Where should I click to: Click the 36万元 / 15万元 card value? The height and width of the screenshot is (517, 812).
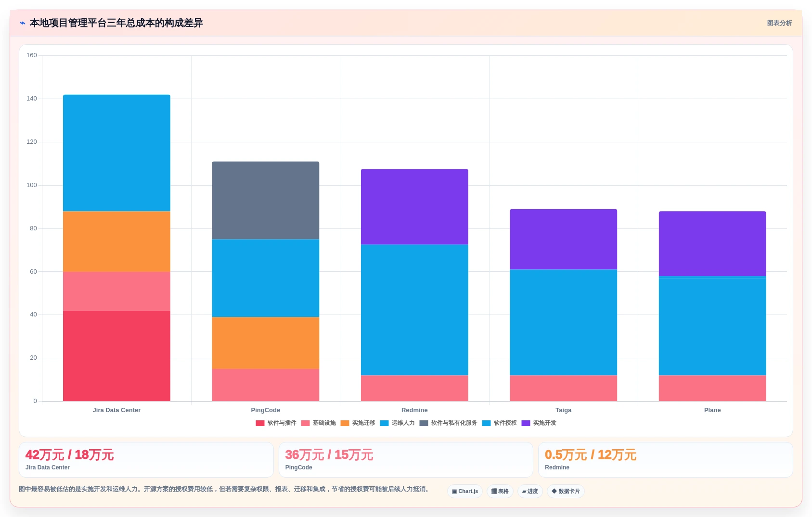[329, 455]
